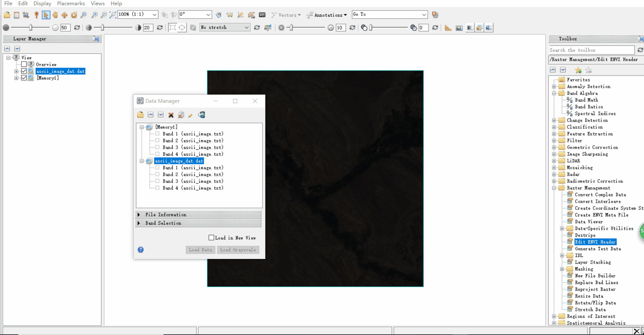Click the Swipe view icon
Viewport: 644px width, 335px height.
click(489, 28)
